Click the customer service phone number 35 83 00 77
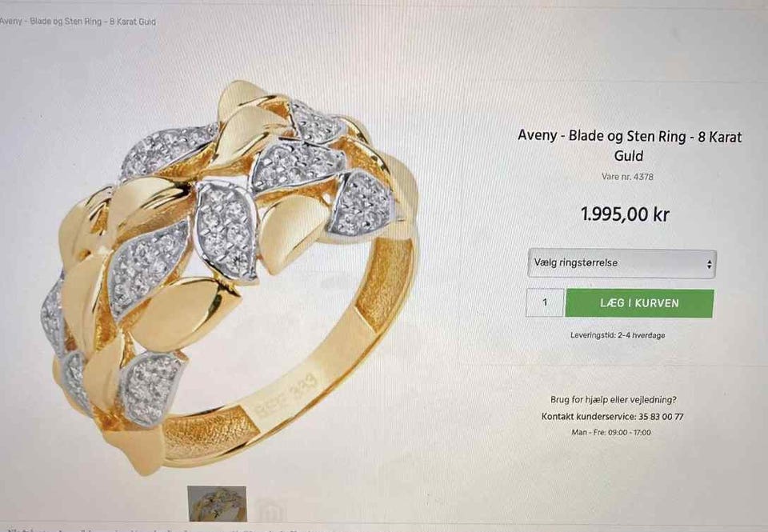Viewport: 768px width, 532px height. (x=662, y=417)
